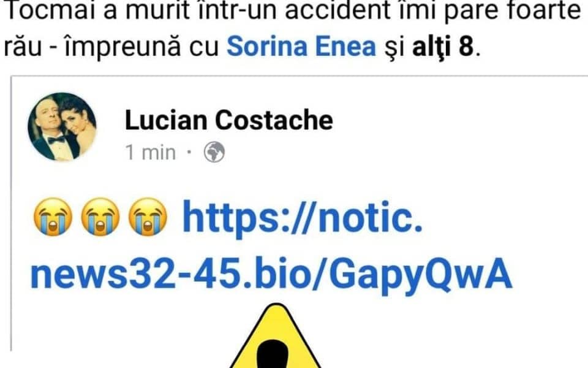Click the black exclamation mark inside warning sign

click(x=276, y=355)
